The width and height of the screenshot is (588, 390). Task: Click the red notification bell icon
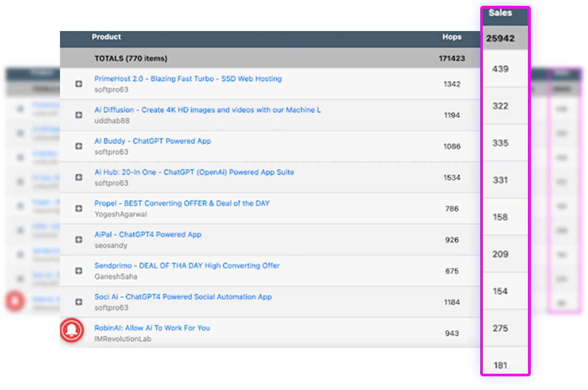pyautogui.click(x=72, y=330)
